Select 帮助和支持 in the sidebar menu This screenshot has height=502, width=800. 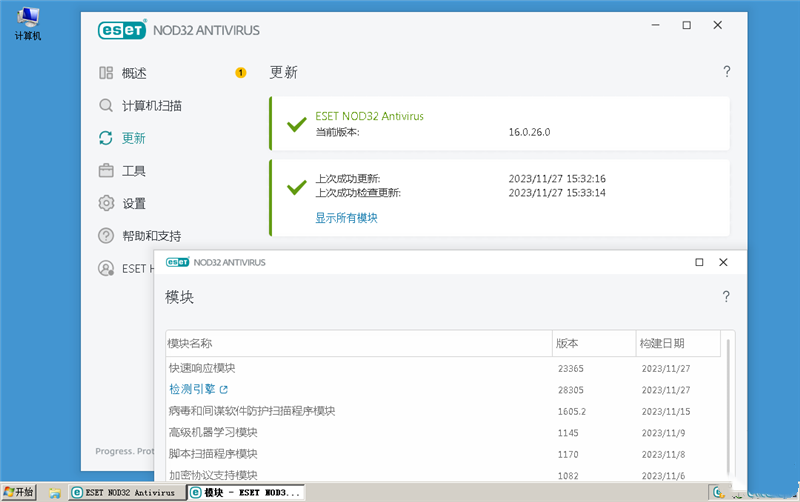[152, 236]
